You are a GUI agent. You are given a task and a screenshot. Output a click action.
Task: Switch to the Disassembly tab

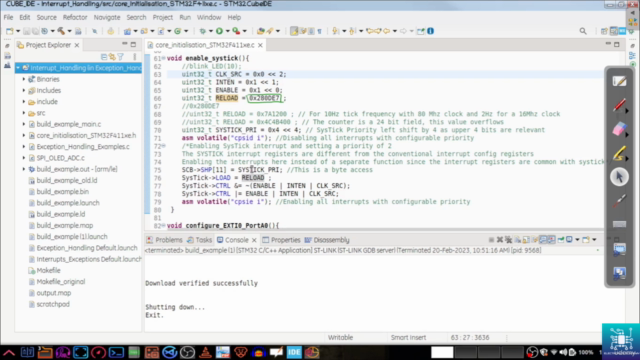[x=327, y=240]
